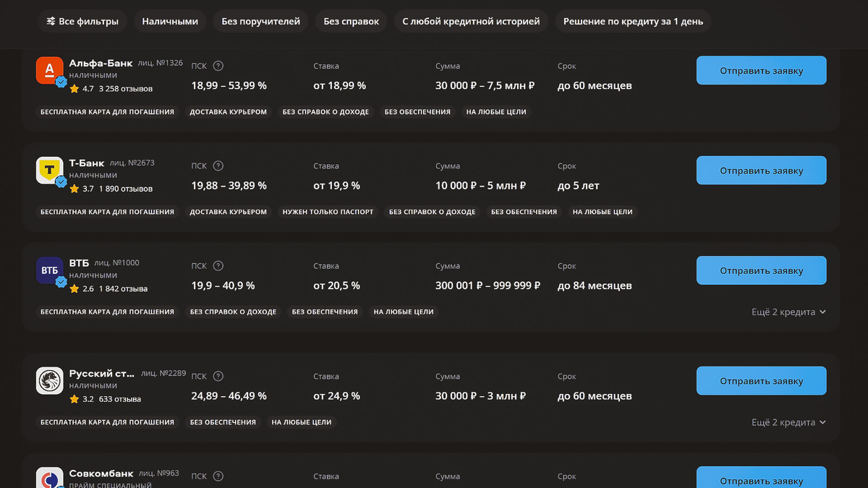Image resolution: width=868 pixels, height=488 pixels.
Task: Open the Все фильтры filter panel
Action: 82,22
